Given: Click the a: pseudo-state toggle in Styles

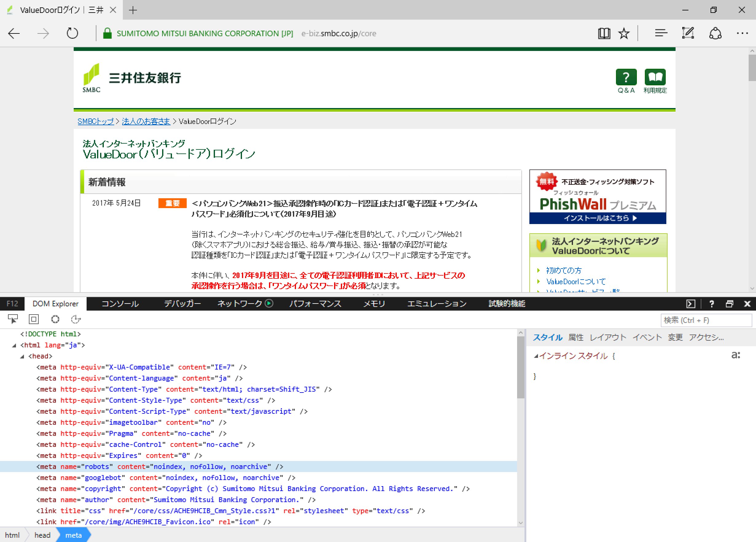Looking at the screenshot, I should pyautogui.click(x=735, y=355).
